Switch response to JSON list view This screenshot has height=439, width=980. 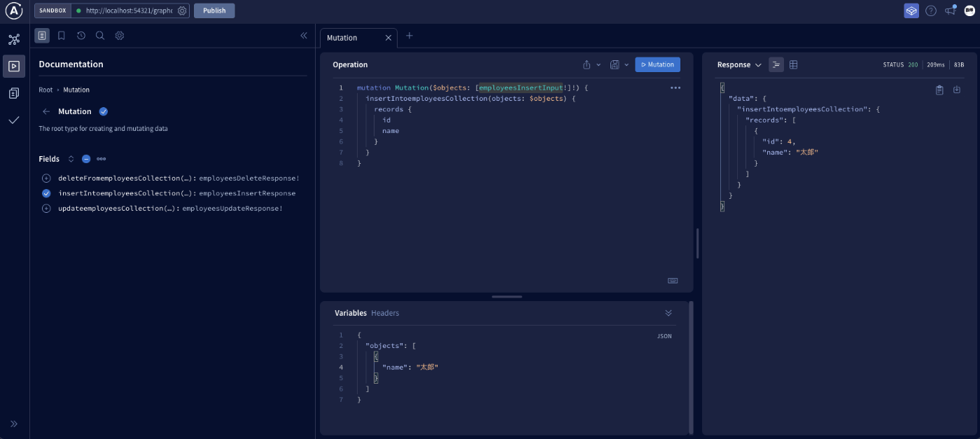click(776, 64)
